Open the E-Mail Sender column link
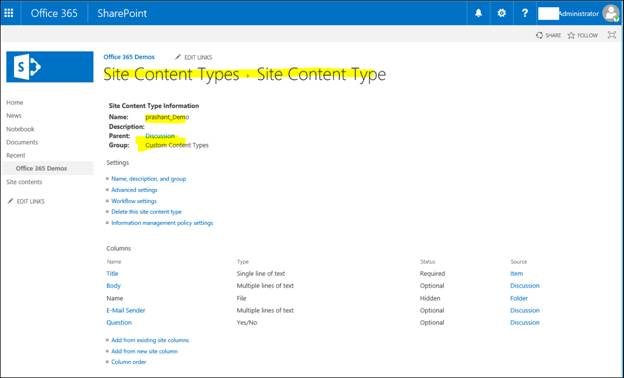The height and width of the screenshot is (378, 624). click(x=126, y=310)
